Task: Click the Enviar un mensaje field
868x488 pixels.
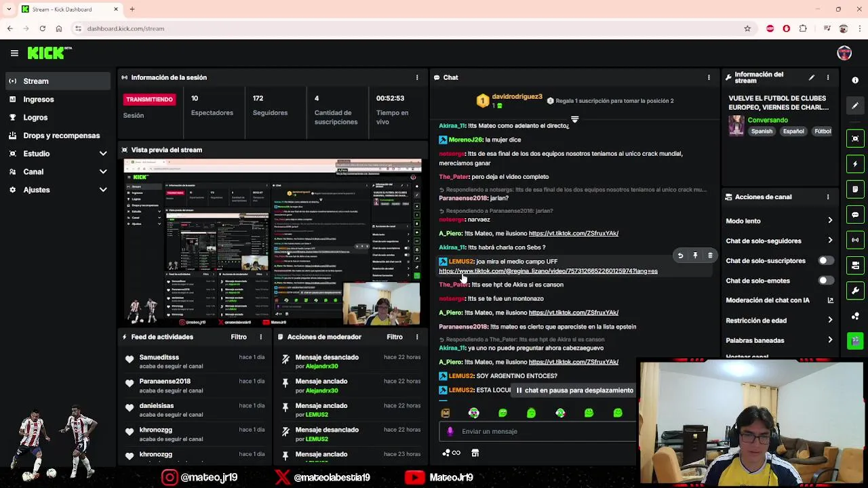Action: (x=539, y=431)
